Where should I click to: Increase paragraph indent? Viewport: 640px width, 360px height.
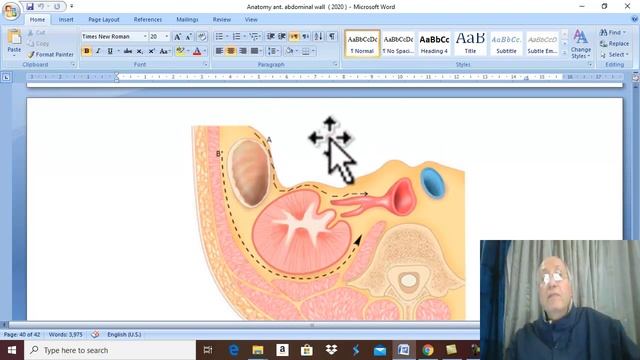[282, 37]
